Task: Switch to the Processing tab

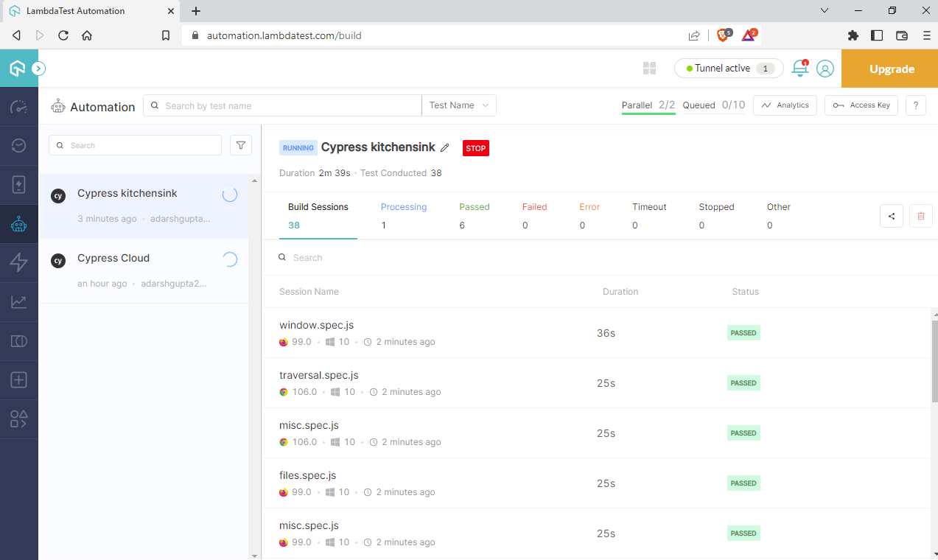Action: 403,216
